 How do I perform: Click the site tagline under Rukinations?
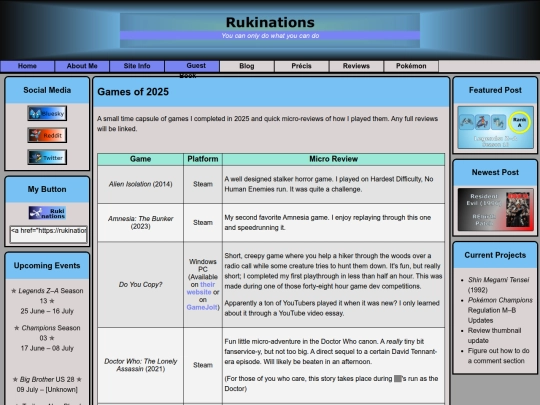click(270, 36)
